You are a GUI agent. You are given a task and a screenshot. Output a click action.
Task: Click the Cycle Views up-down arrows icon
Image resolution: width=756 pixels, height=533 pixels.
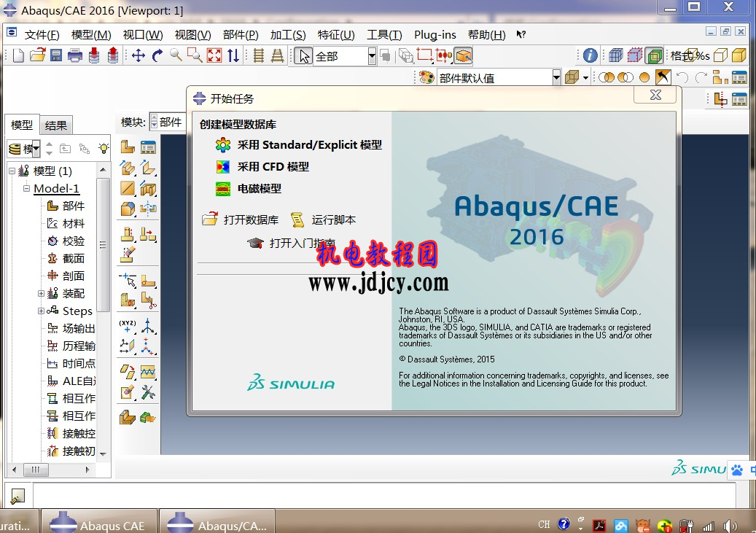tap(233, 55)
